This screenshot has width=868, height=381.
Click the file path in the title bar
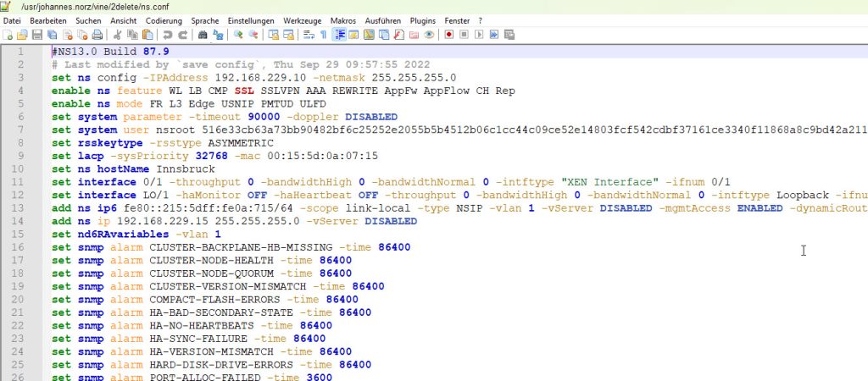[95, 7]
